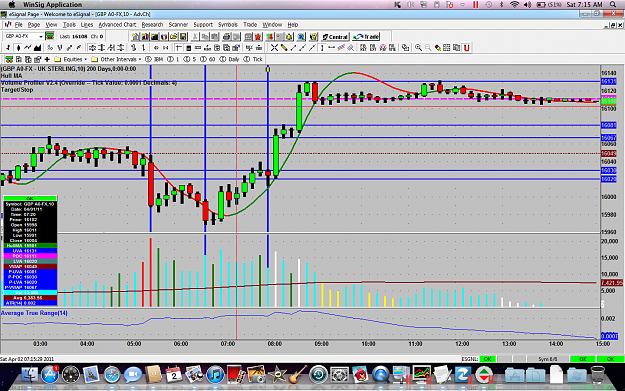Image resolution: width=625 pixels, height=391 pixels.
Task: Select the candlestick chart type icon
Action: click(18, 48)
